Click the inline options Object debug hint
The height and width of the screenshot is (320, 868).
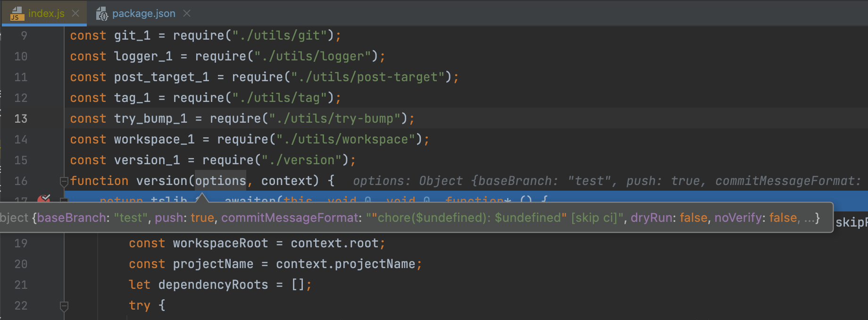point(607,181)
